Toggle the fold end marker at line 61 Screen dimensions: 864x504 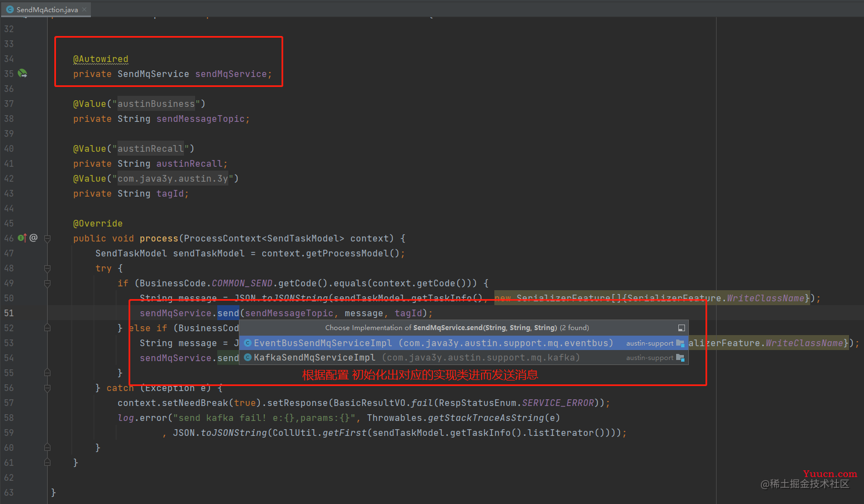tap(47, 462)
